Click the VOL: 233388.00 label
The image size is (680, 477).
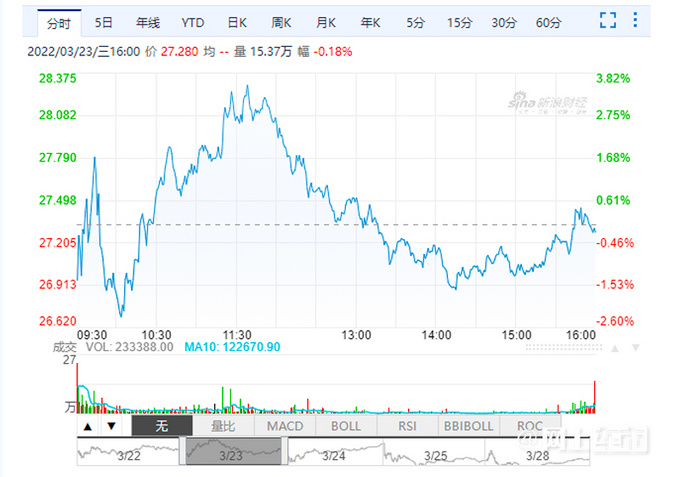129,347
